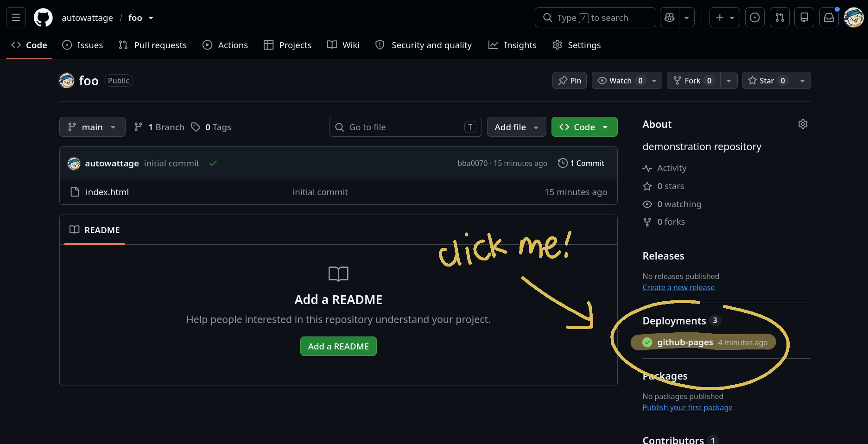
Task: Show commit status check mark details
Action: click(213, 163)
